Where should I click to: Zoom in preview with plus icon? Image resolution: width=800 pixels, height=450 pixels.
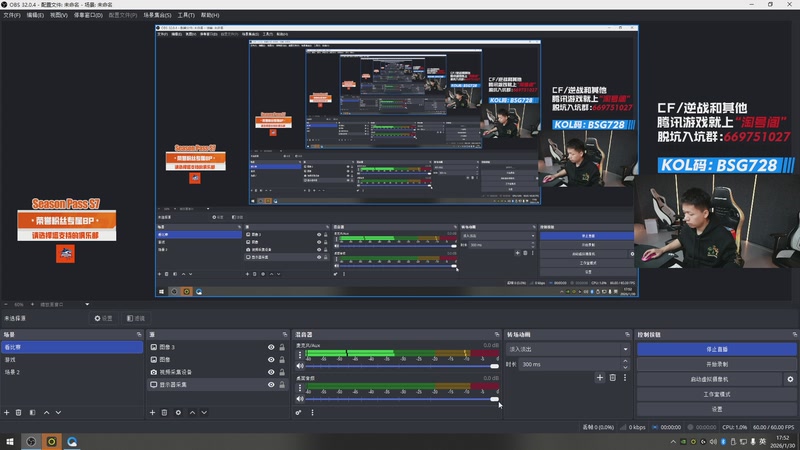click(x=33, y=304)
